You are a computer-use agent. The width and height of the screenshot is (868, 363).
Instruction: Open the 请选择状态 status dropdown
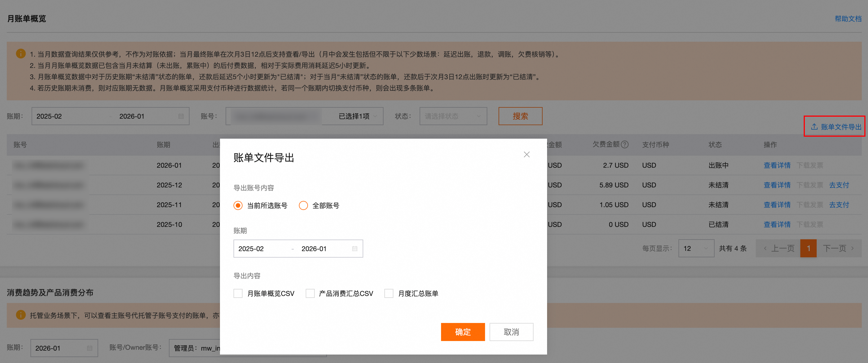453,116
